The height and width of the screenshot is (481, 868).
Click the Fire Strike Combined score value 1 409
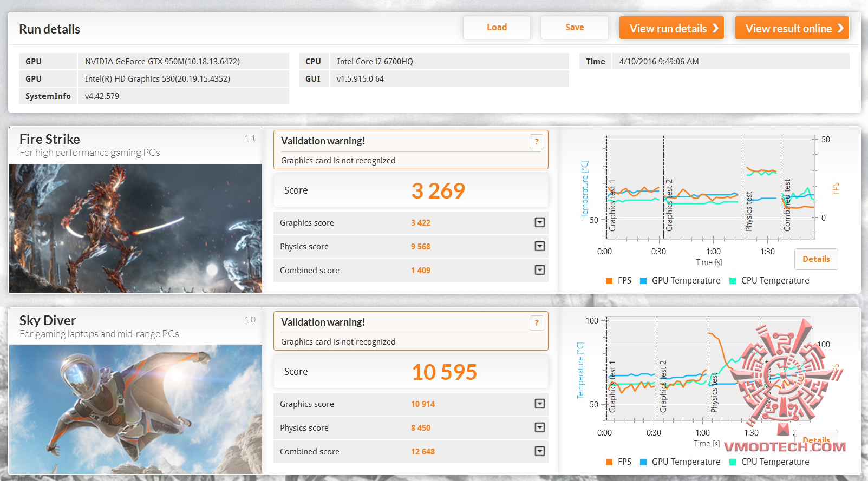[421, 271]
